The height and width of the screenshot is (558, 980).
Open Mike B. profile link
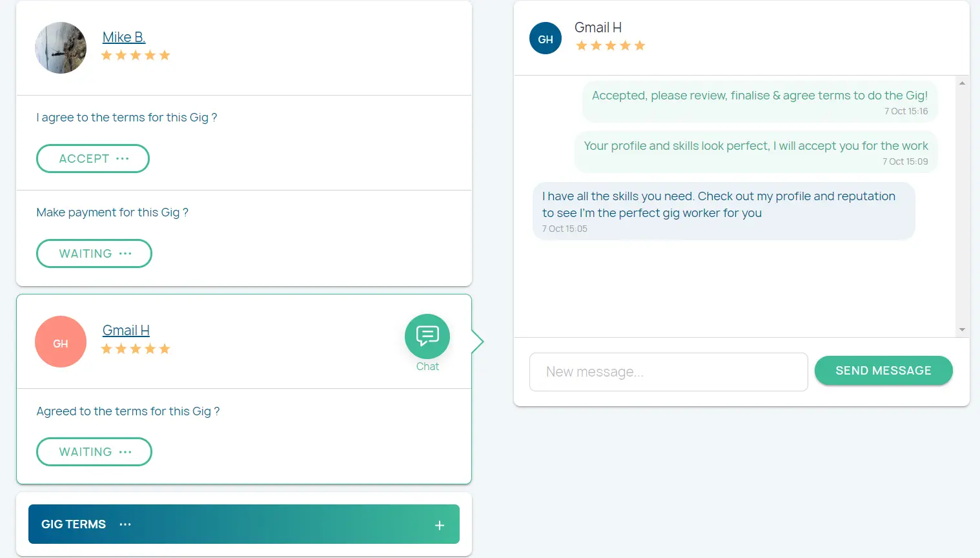click(124, 37)
